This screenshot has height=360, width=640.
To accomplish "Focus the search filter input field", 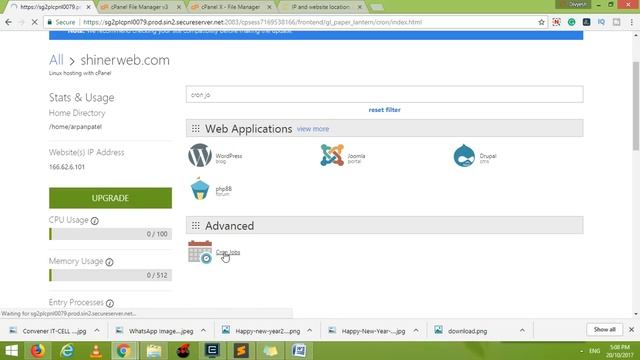I will tap(384, 94).
